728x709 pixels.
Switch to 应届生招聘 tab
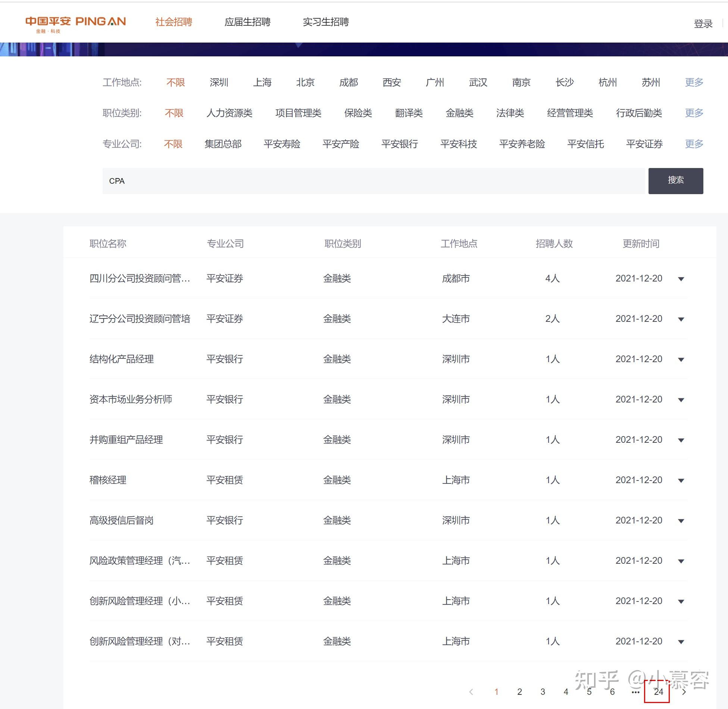[x=247, y=22]
